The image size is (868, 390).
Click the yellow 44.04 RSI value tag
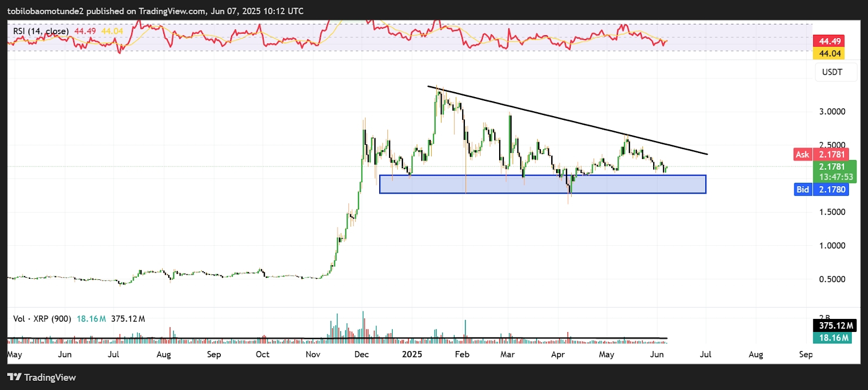829,53
